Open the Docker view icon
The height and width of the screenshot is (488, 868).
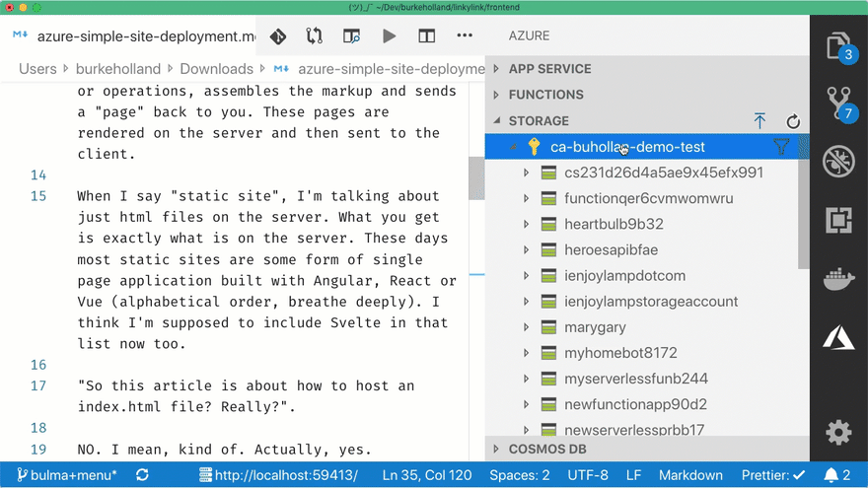click(x=838, y=278)
